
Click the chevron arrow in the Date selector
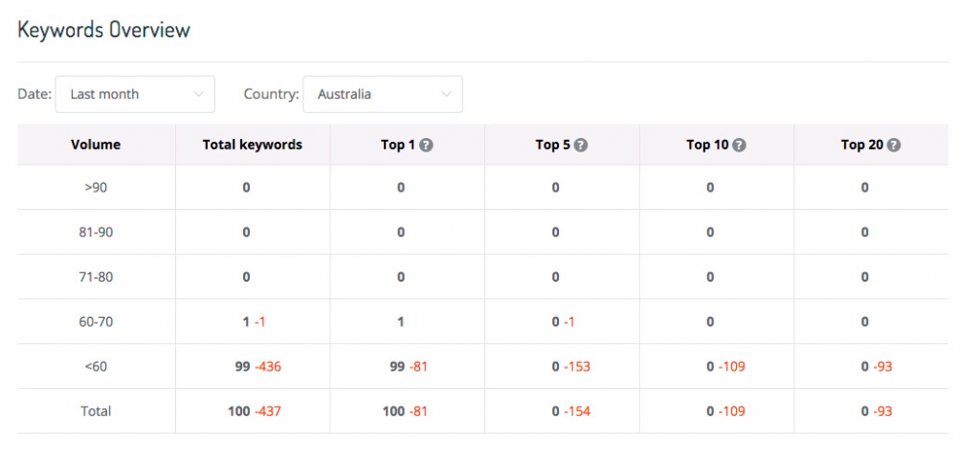[199, 95]
